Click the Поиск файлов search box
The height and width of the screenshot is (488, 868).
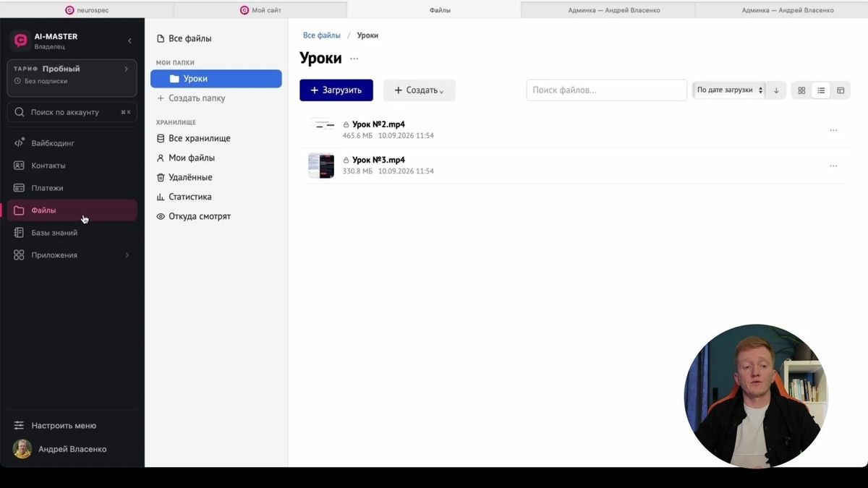(x=606, y=90)
